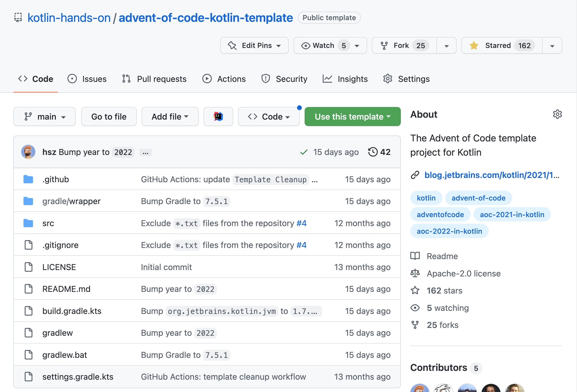Click the fork icon to fork repository

tap(385, 45)
